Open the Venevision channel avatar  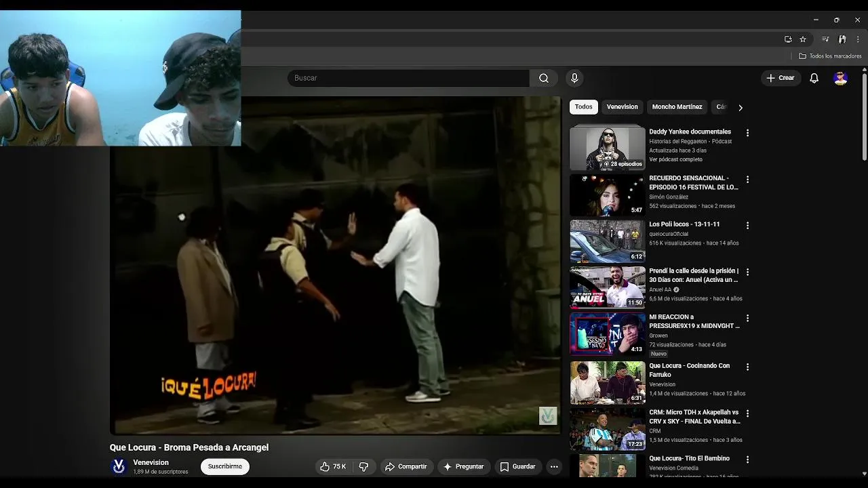(x=119, y=466)
